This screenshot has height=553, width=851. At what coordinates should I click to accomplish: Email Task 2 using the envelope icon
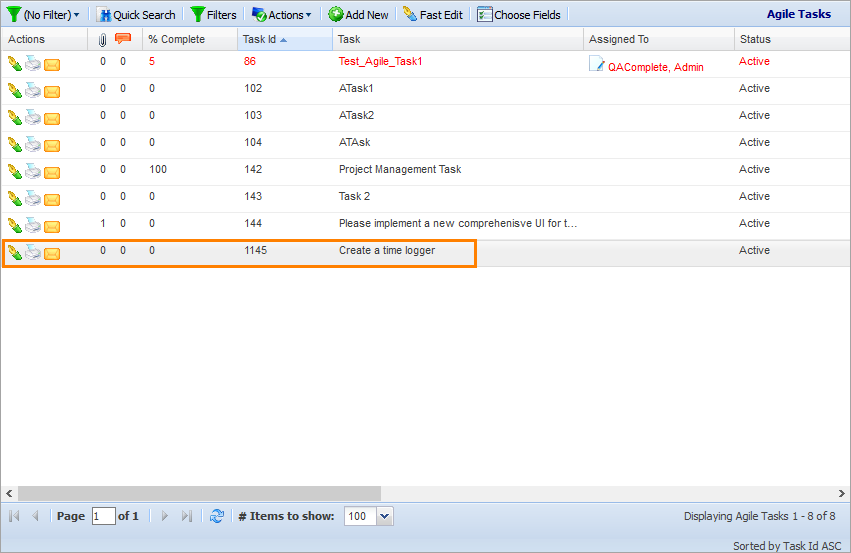[52, 200]
